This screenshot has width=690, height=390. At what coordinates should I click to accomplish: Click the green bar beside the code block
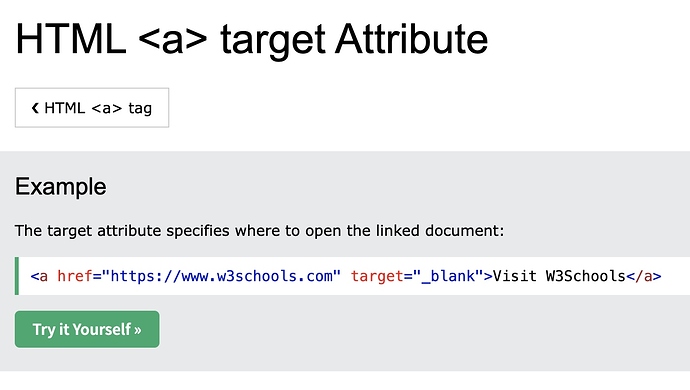tap(17, 276)
